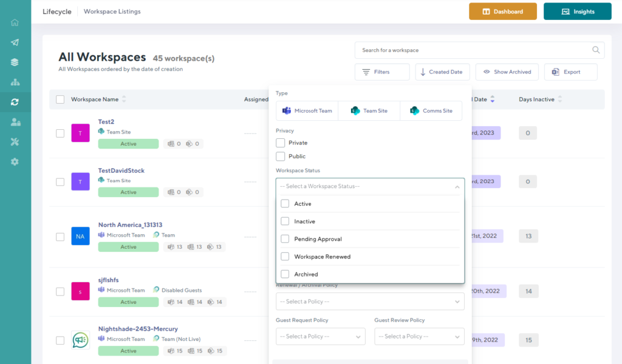The height and width of the screenshot is (364, 622).
Task: Select the paper plane provisioning icon in sidebar
Action: 15,42
